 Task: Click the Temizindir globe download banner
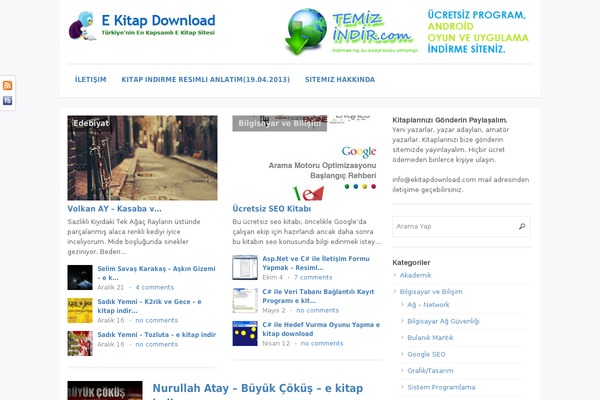pos(351,31)
